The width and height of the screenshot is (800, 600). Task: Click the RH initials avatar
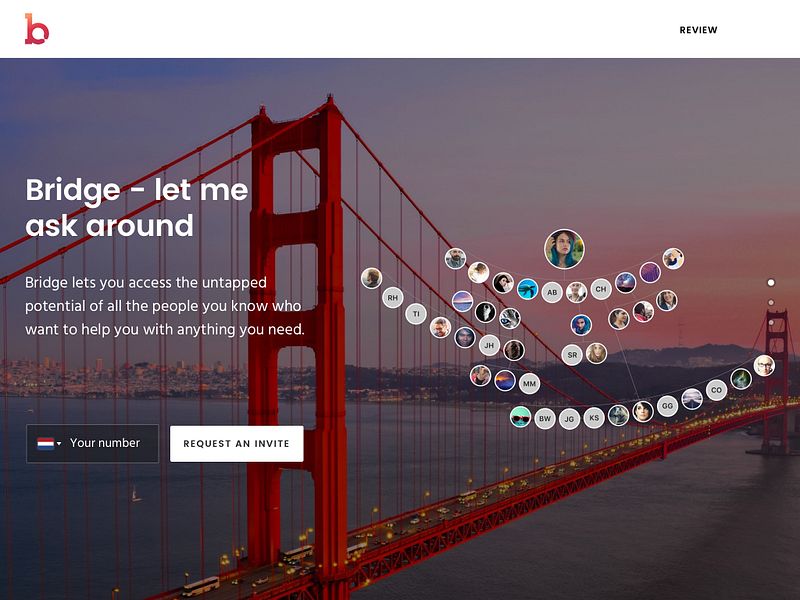coord(392,297)
